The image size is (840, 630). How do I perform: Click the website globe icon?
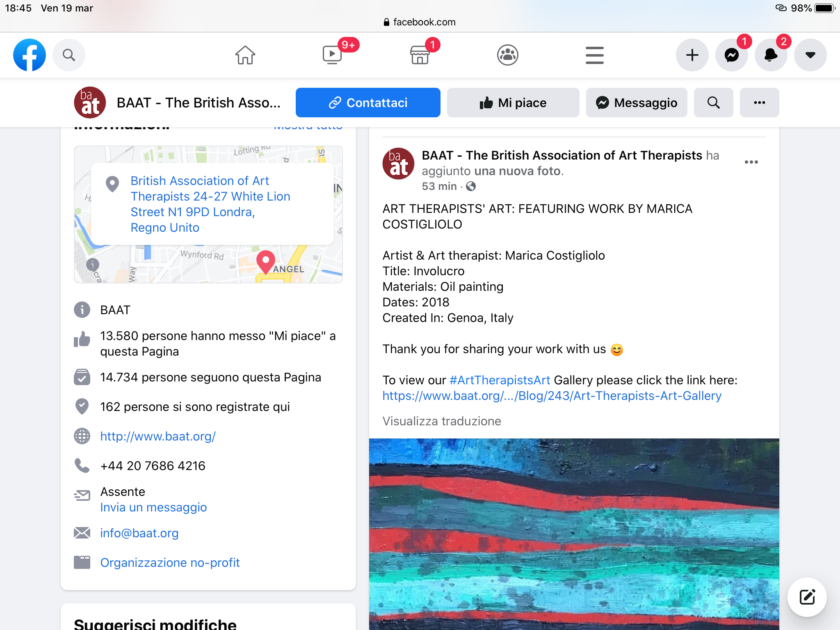pyautogui.click(x=82, y=436)
